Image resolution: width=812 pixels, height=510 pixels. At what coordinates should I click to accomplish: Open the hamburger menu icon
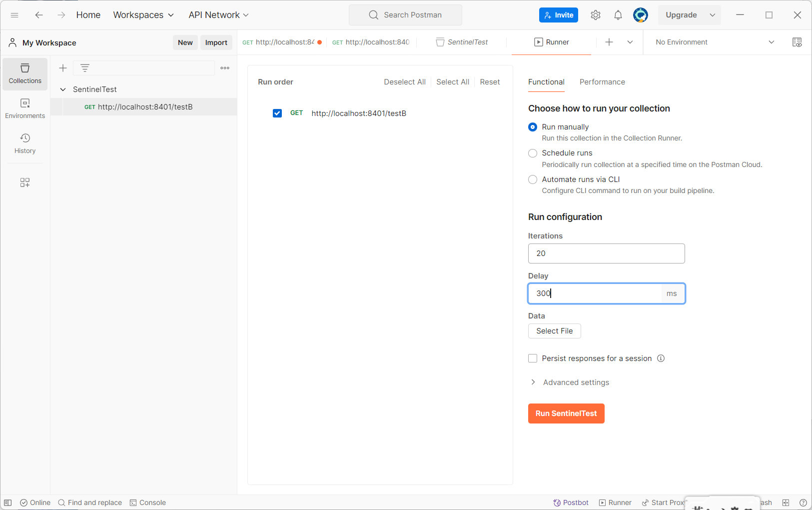point(14,15)
